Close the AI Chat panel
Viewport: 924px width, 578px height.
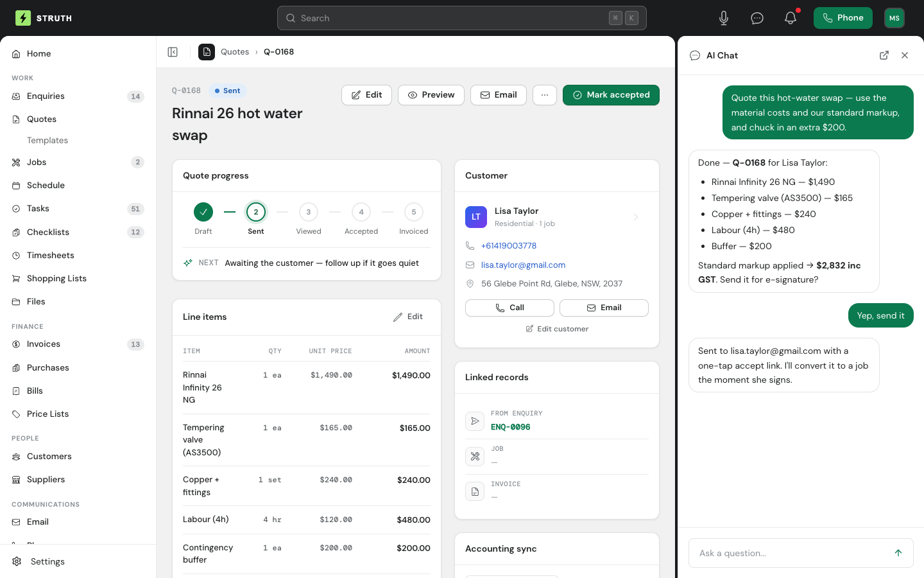tap(905, 55)
